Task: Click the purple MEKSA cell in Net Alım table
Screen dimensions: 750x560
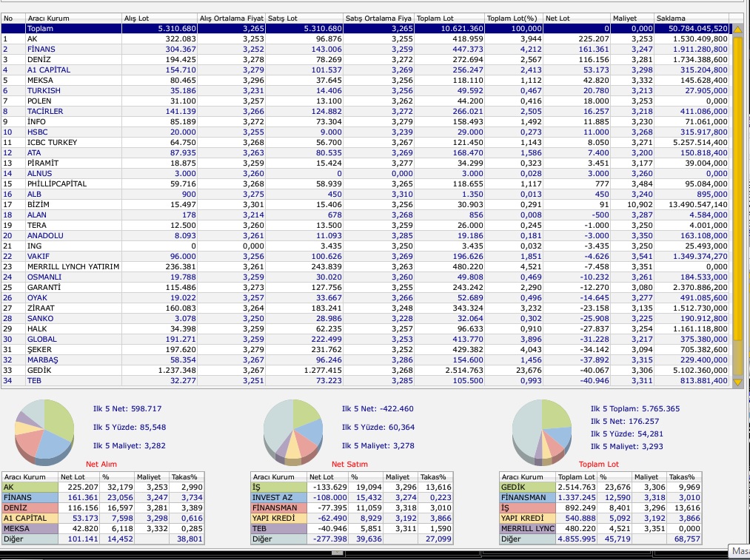Action: [30, 529]
